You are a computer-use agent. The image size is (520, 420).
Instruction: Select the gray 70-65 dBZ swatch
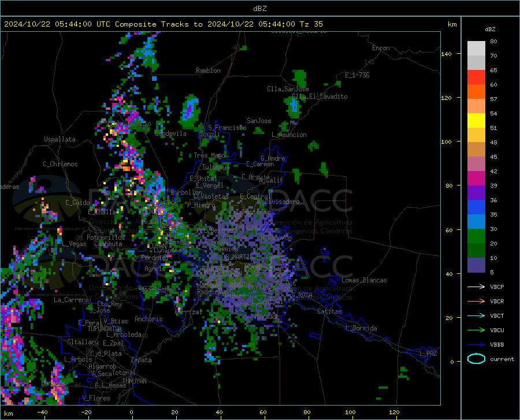pyautogui.click(x=476, y=63)
